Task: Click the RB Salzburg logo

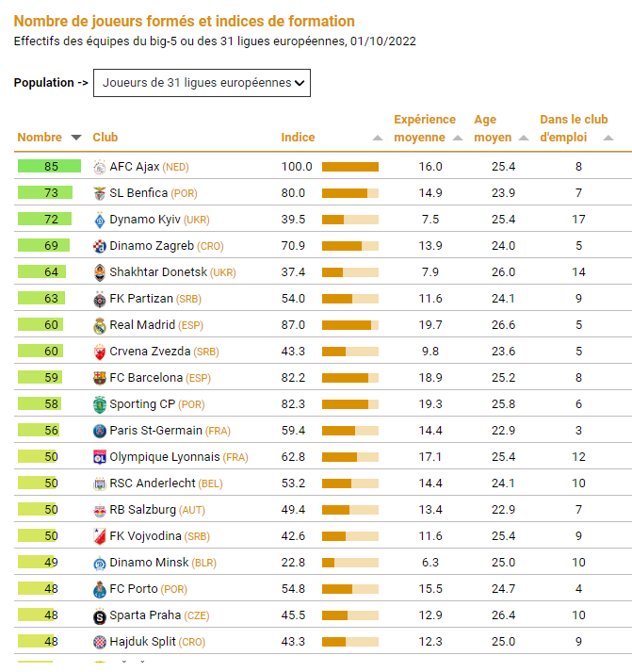Action: (100, 510)
